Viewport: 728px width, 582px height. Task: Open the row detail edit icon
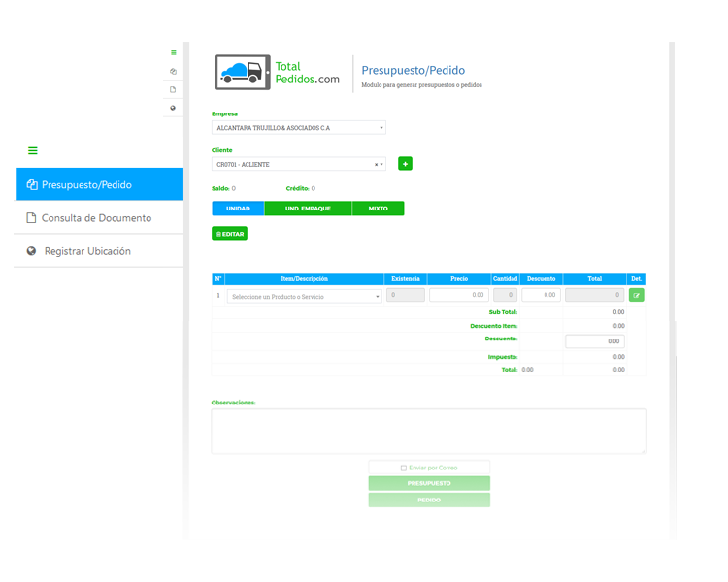pos(636,295)
